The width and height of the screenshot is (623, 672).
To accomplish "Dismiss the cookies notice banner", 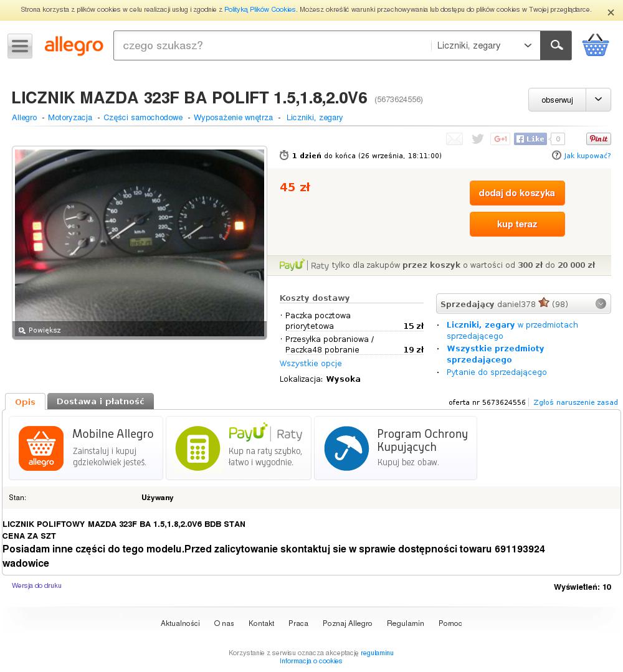I will (611, 13).
